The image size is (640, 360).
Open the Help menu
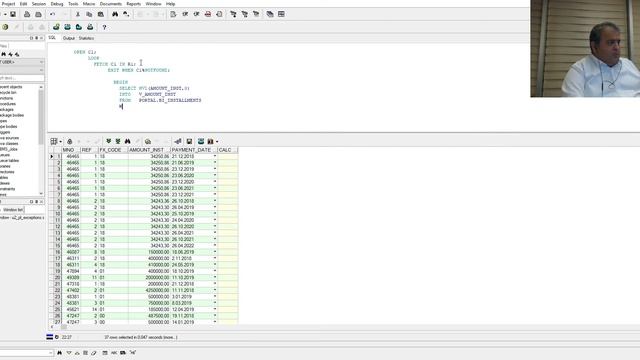tap(171, 4)
